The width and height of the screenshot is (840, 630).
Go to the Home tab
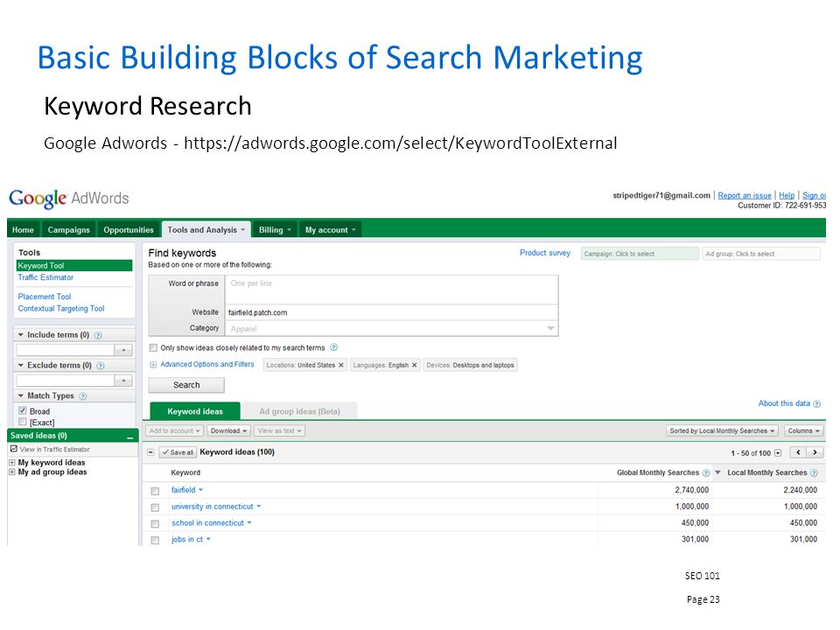(23, 230)
